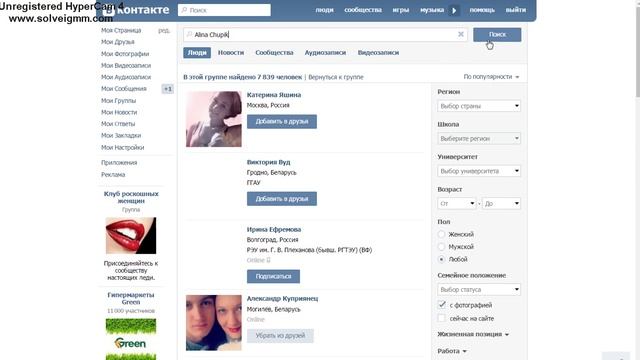Open Мои Фотографии in sidebar
The image size is (640, 360).
(125, 54)
